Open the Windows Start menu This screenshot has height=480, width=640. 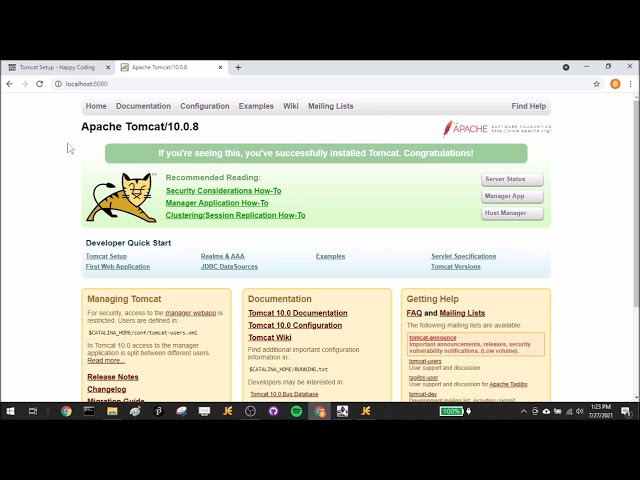click(10, 411)
